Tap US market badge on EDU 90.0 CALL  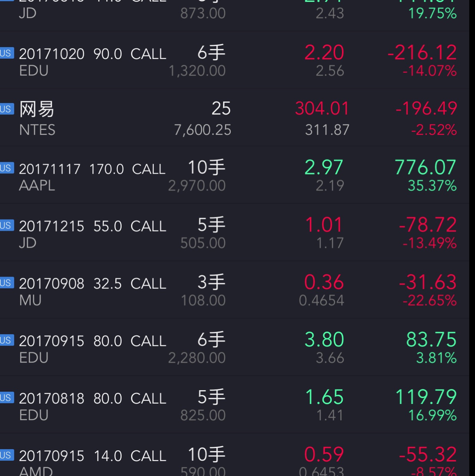6,53
